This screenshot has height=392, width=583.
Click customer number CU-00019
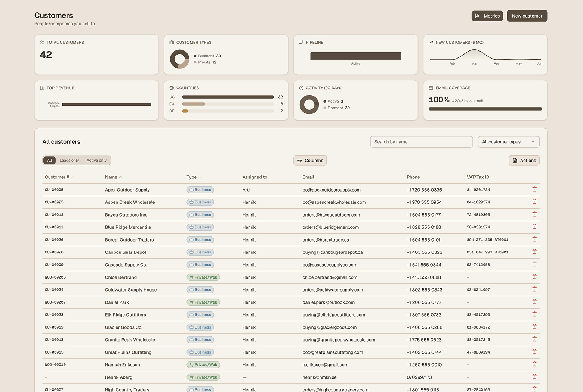[x=54, y=327]
